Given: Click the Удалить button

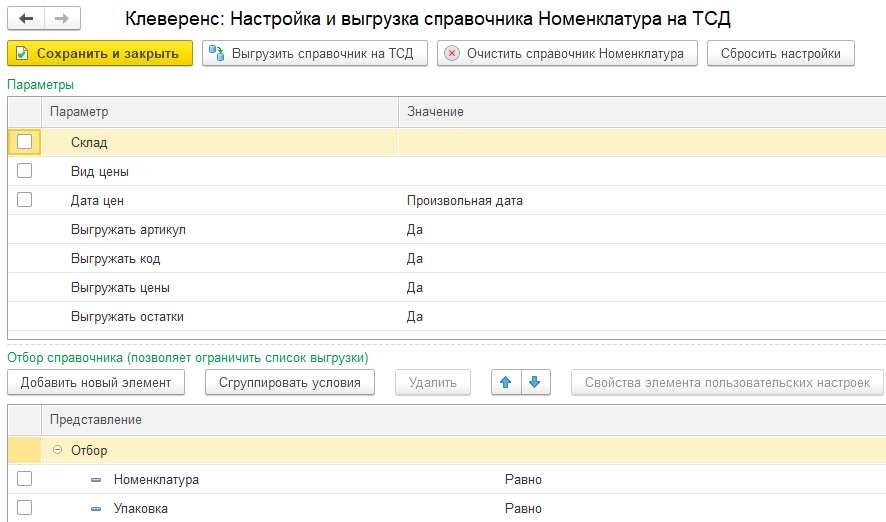Looking at the screenshot, I should point(433,382).
